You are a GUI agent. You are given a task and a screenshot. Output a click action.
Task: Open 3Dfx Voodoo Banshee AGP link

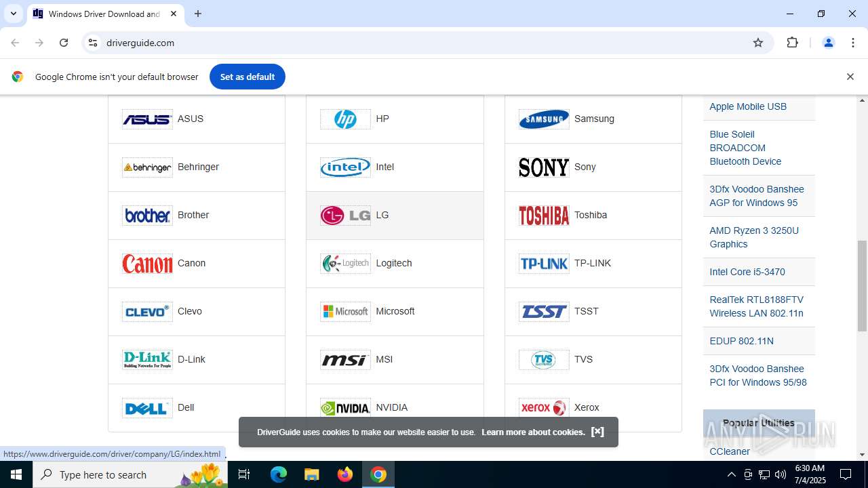[x=757, y=196]
